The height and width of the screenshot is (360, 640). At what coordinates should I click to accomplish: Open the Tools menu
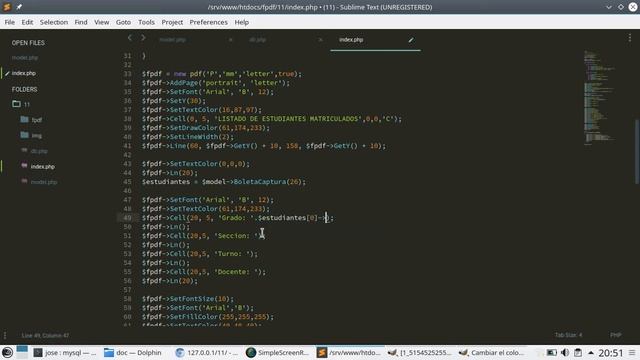tap(146, 22)
